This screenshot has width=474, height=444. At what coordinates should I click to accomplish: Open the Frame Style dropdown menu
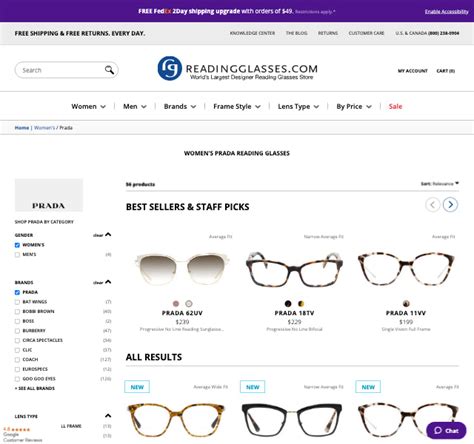[237, 106]
